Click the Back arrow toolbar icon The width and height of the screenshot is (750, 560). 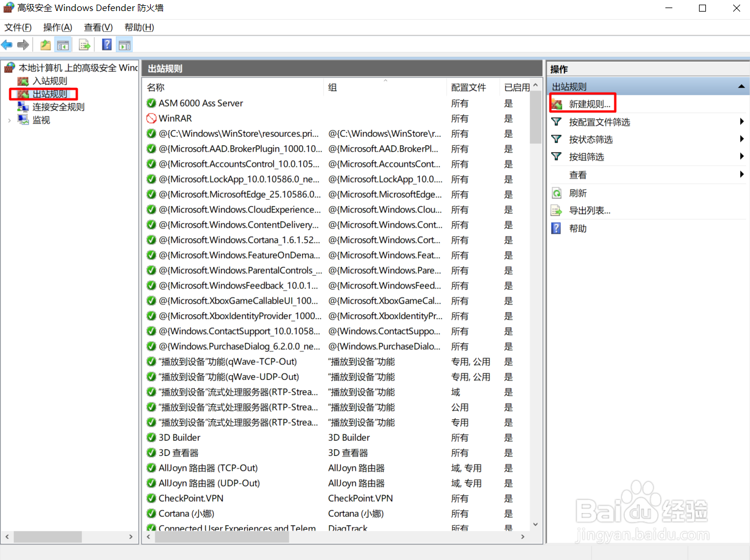tap(7, 45)
